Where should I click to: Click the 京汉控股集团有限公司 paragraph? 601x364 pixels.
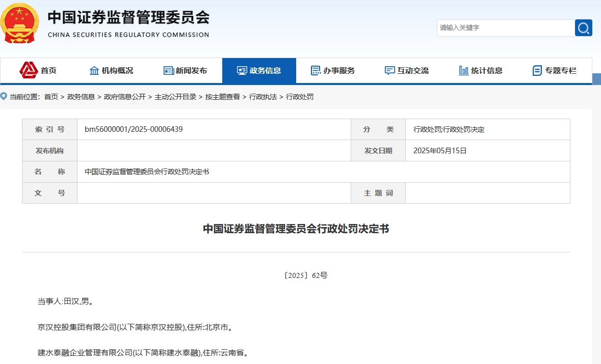(136, 327)
